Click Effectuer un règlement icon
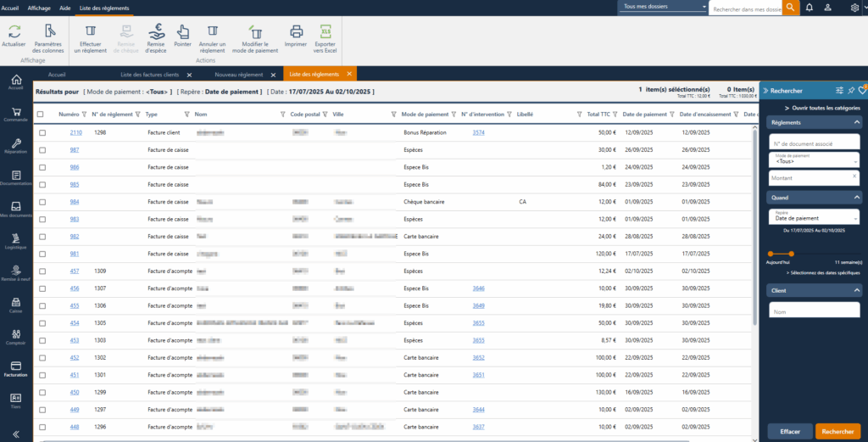868x442 pixels. [x=90, y=31]
